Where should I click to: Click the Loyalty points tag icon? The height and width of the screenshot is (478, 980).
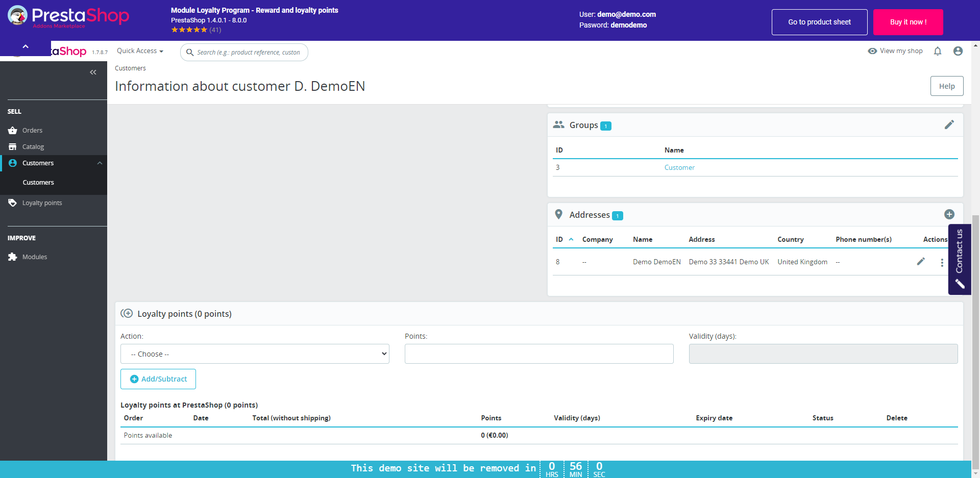(13, 203)
